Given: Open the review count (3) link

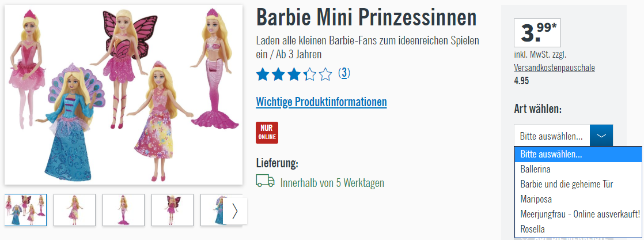Looking at the screenshot, I should tap(344, 73).
